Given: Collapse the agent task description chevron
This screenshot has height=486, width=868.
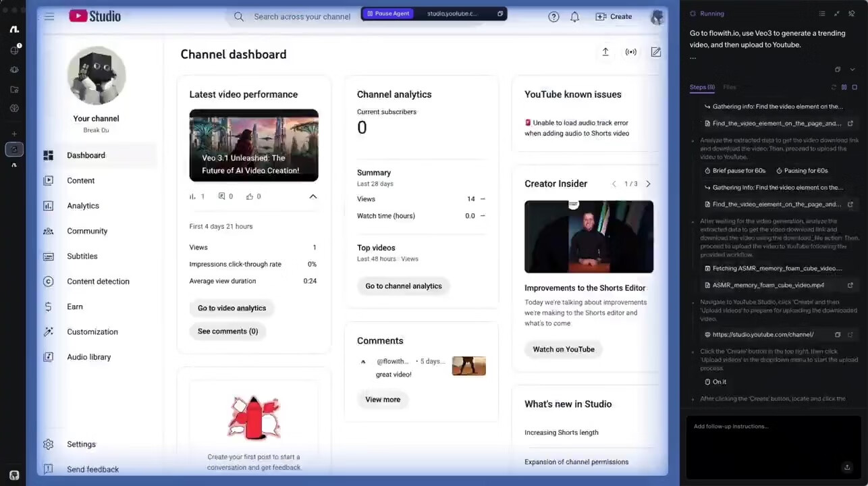Looking at the screenshot, I should click(x=852, y=70).
